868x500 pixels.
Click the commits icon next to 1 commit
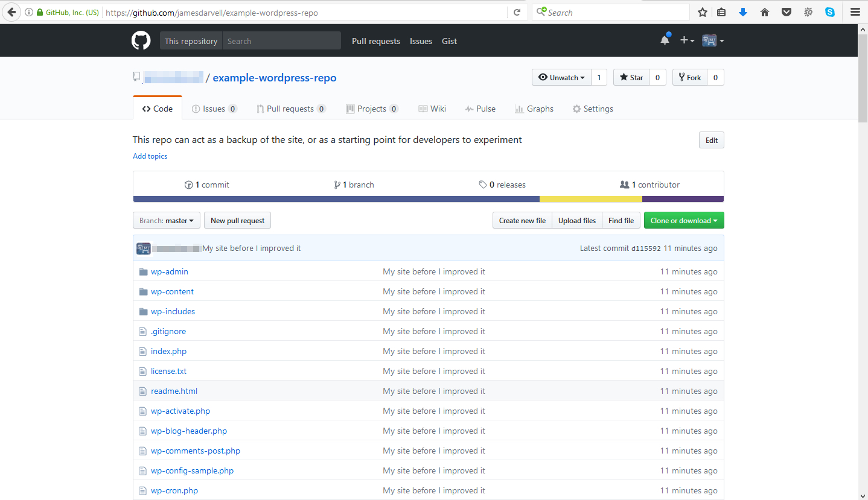point(189,184)
